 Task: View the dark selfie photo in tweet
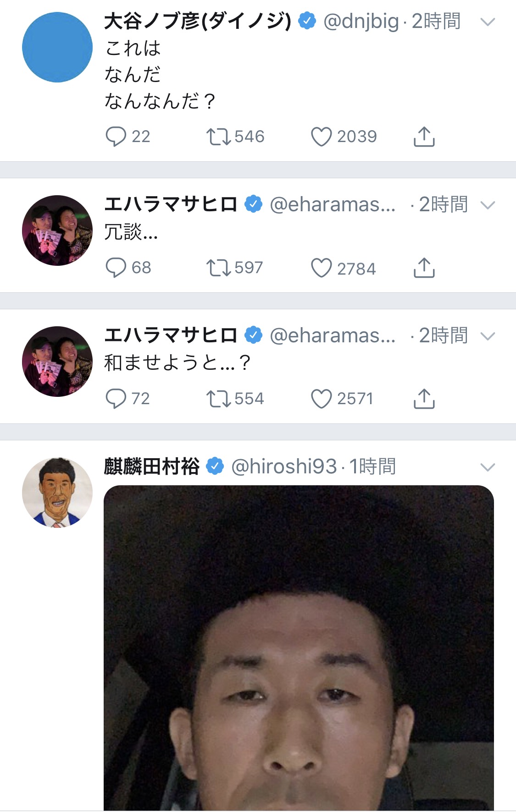[299, 648]
